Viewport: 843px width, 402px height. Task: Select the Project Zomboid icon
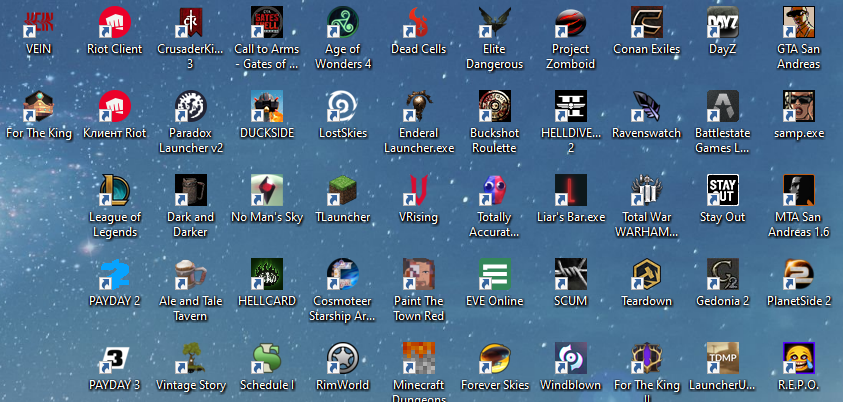click(x=570, y=23)
